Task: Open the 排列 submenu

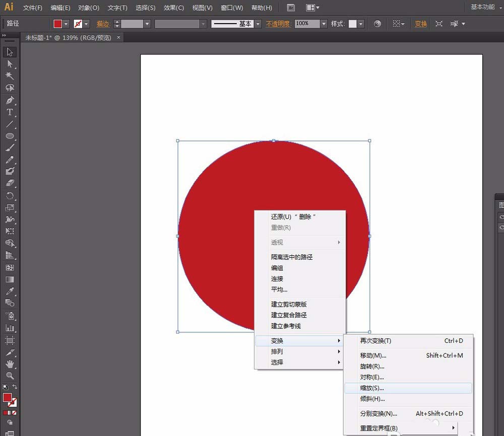Action: tap(300, 351)
